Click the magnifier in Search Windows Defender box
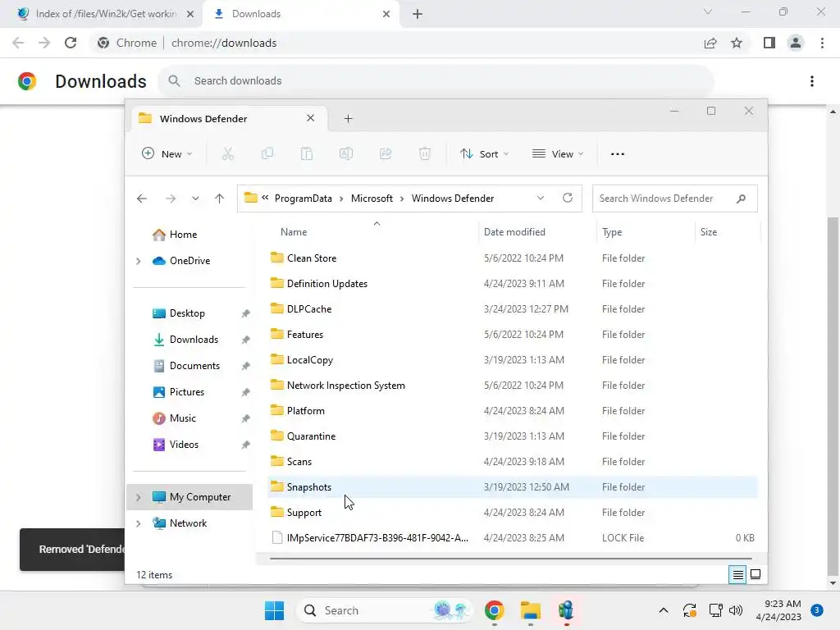 [741, 199]
